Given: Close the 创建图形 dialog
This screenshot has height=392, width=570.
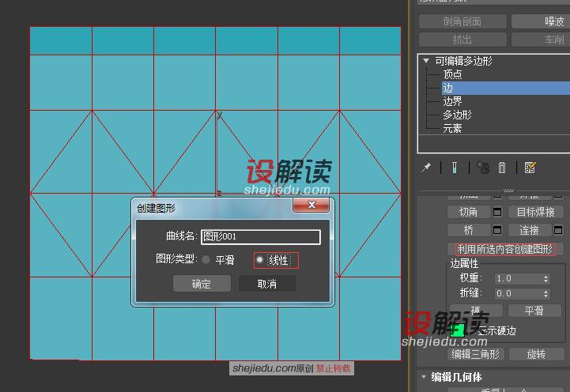Looking at the screenshot, I should pos(311,205).
